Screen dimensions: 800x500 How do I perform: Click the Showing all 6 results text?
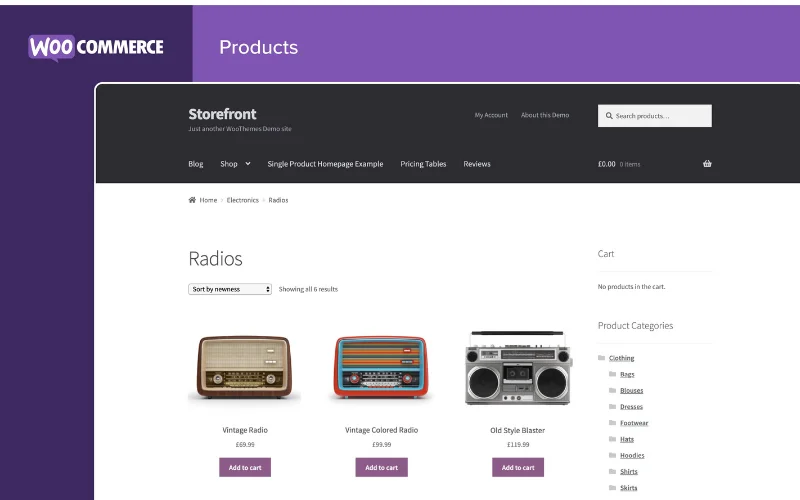308,289
